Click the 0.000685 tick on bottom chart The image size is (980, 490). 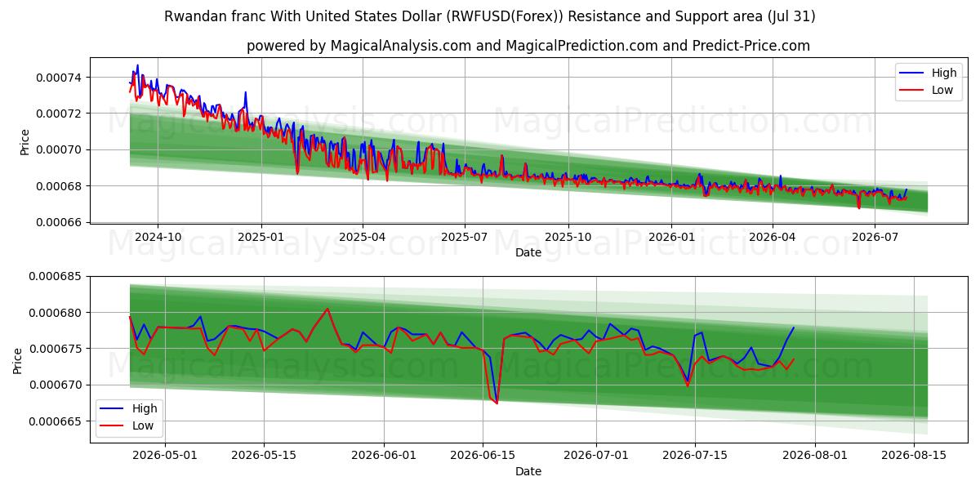[x=56, y=277]
